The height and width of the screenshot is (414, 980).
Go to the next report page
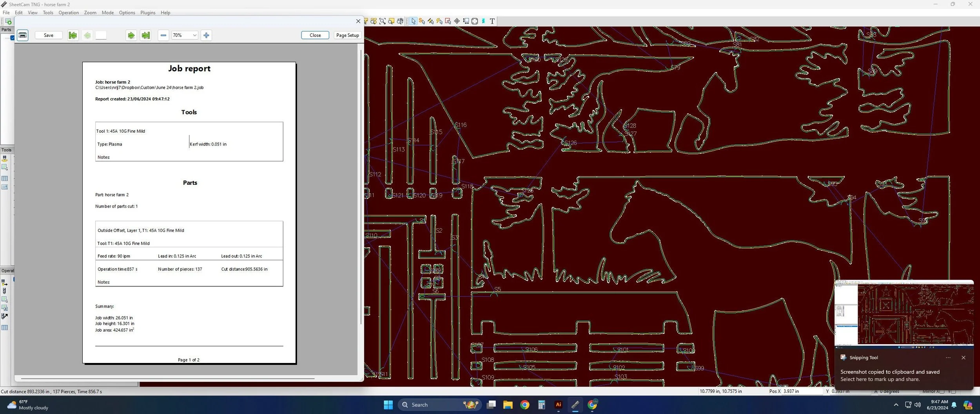pos(131,35)
